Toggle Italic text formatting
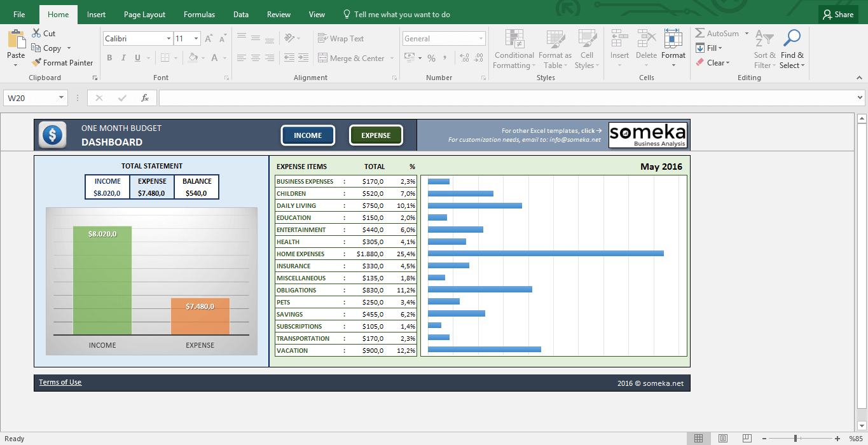The width and height of the screenshot is (868, 445). click(123, 58)
